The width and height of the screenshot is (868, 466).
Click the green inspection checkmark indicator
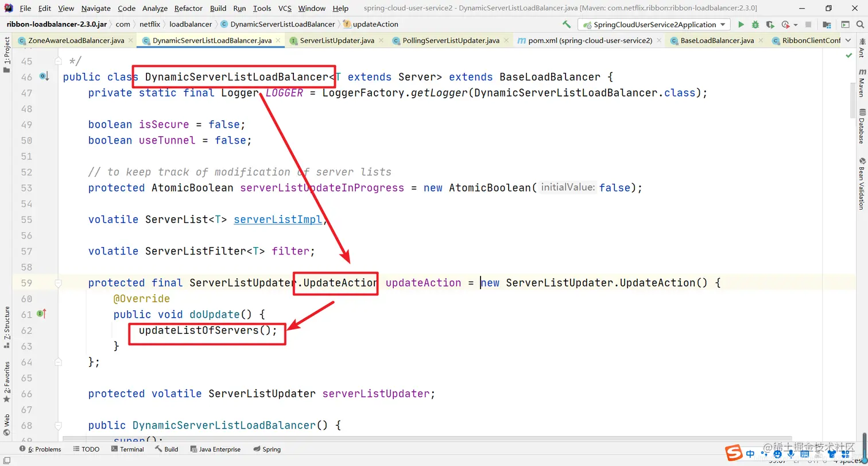click(850, 55)
